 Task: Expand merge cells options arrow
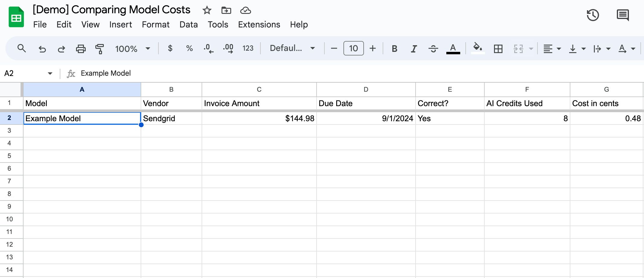[531, 49]
